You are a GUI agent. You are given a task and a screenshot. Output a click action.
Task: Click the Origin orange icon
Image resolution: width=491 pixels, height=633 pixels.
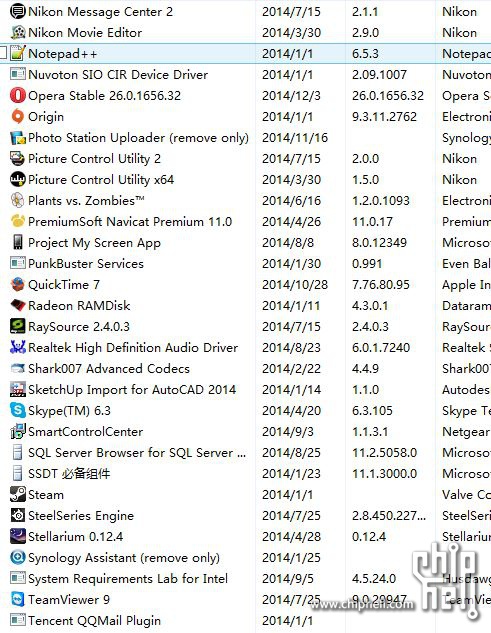click(x=17, y=117)
